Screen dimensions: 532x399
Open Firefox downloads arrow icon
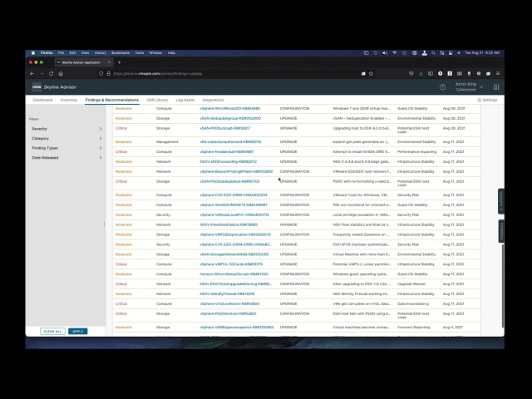click(x=421, y=74)
